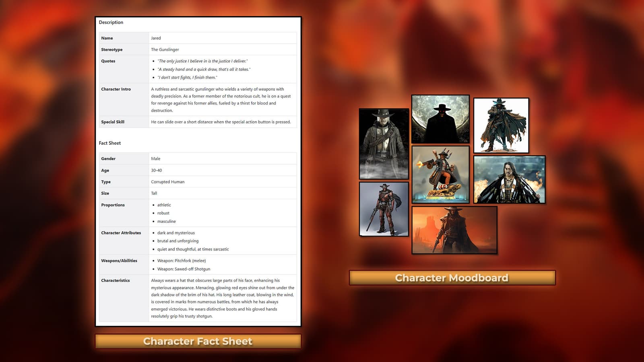Click the Gender value 'Male'
Screen dimensions: 644x362
pyautogui.click(x=156, y=159)
